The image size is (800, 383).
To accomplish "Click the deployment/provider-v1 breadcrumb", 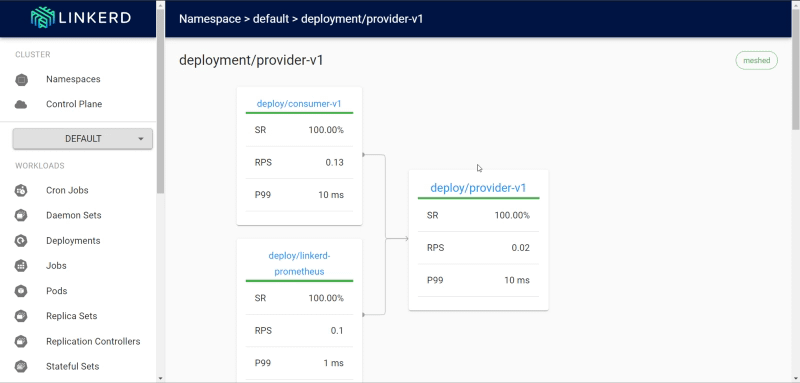I will point(362,19).
